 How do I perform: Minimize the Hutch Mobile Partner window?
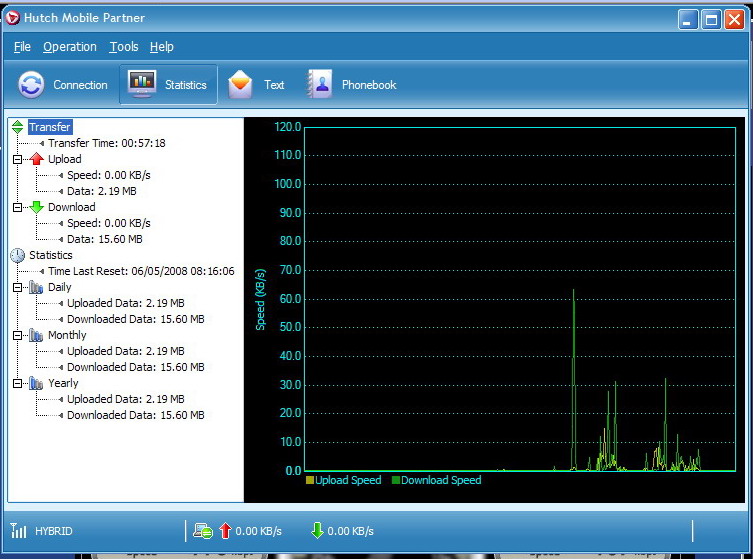(x=688, y=20)
